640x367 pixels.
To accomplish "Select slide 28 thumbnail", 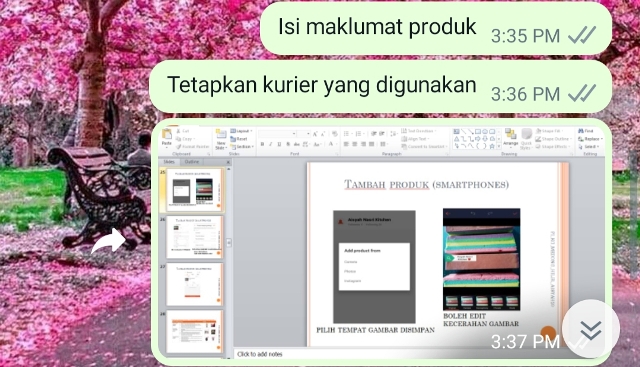I will tap(194, 331).
